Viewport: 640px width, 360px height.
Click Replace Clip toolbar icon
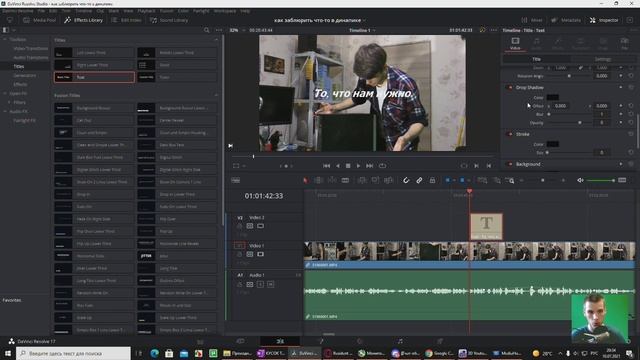coord(388,180)
